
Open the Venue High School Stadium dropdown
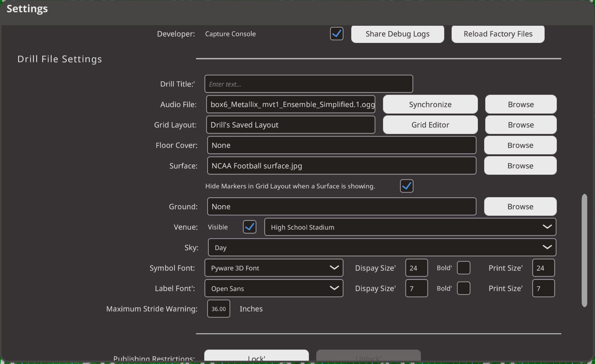tap(410, 227)
